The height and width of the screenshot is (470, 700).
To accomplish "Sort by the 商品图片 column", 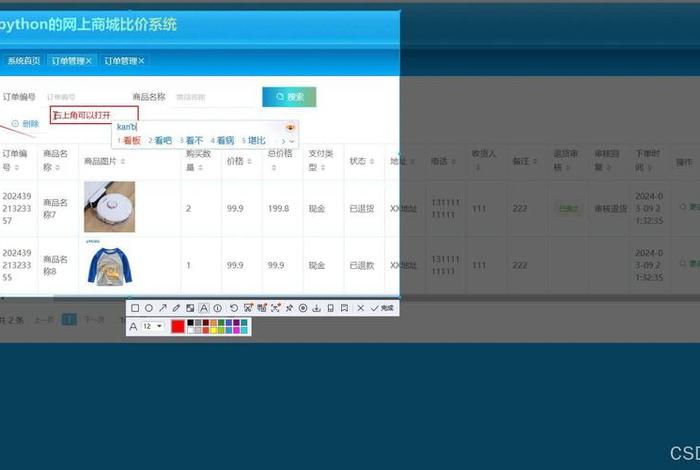I will click(x=123, y=161).
